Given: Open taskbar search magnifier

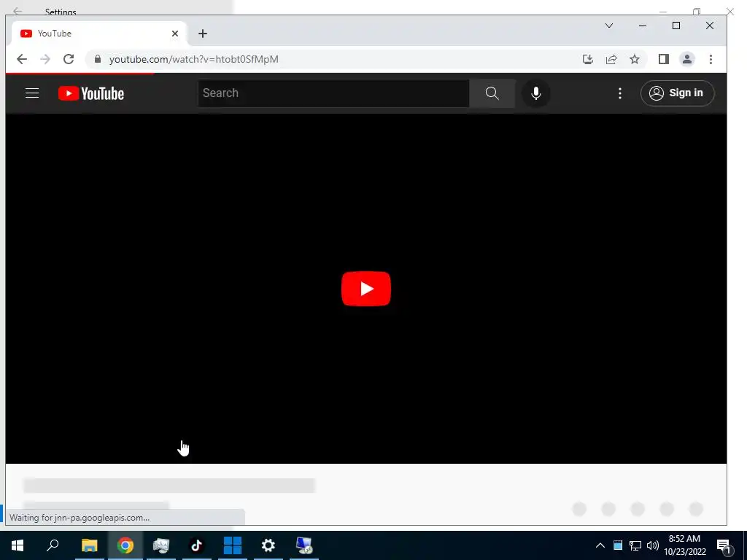Looking at the screenshot, I should (53, 545).
